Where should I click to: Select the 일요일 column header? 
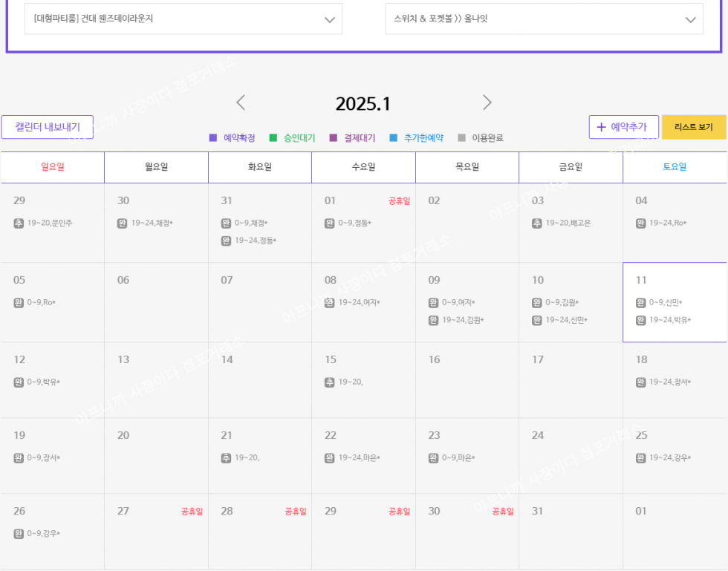click(52, 167)
